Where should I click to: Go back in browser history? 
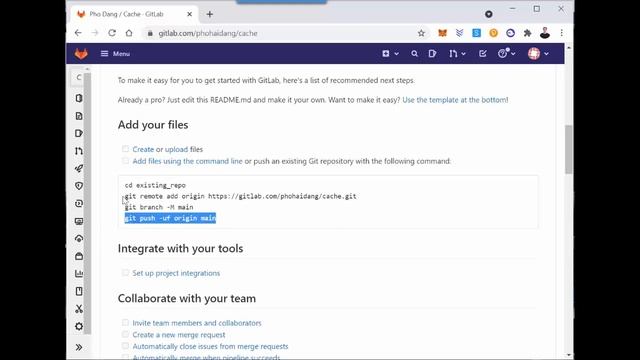pyautogui.click(x=78, y=33)
